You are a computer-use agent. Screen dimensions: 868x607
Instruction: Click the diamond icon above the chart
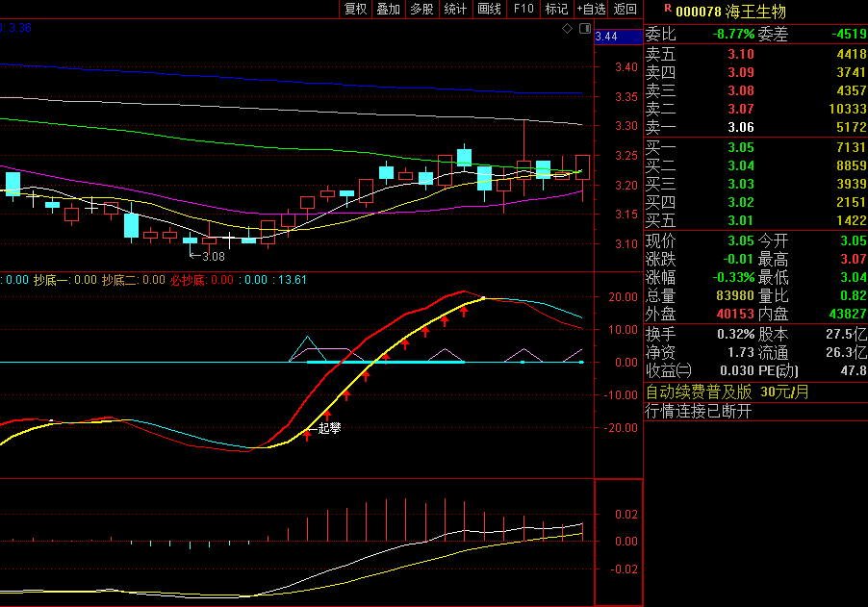(568, 28)
